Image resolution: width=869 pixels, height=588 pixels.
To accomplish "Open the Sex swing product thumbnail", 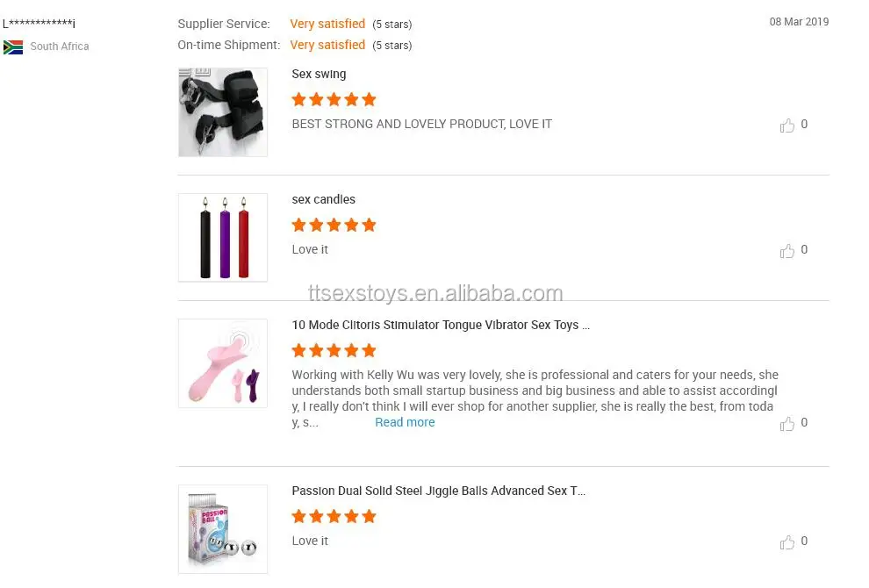I will point(223,112).
